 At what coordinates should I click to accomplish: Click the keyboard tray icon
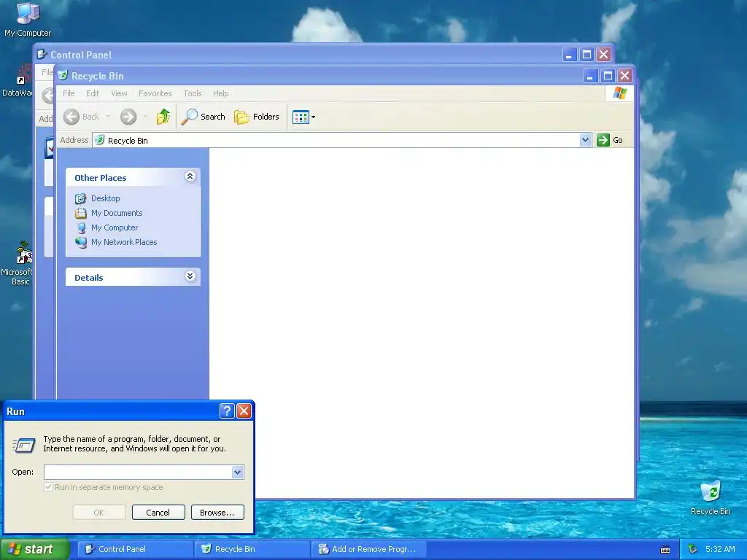click(x=665, y=550)
